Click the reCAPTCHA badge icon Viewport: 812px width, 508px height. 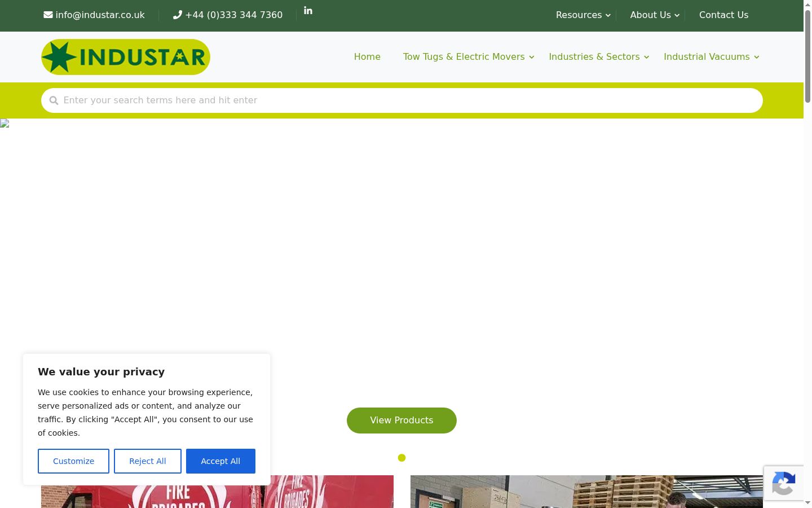(784, 483)
